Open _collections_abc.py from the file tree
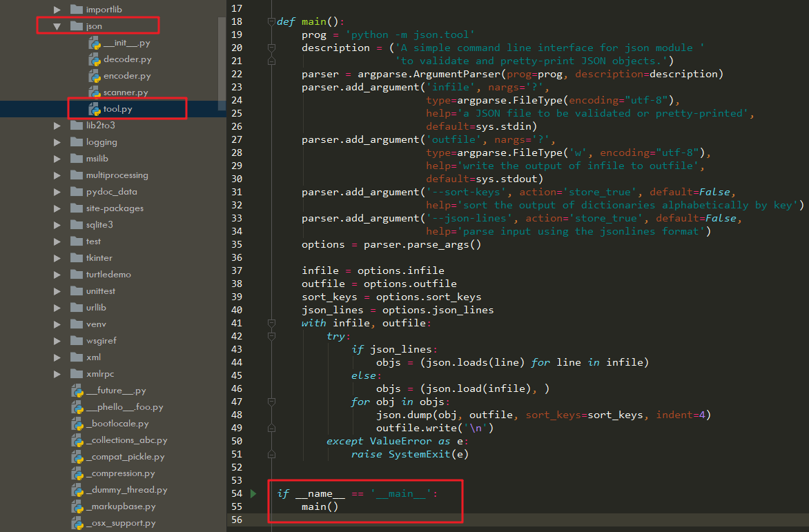 (x=126, y=440)
